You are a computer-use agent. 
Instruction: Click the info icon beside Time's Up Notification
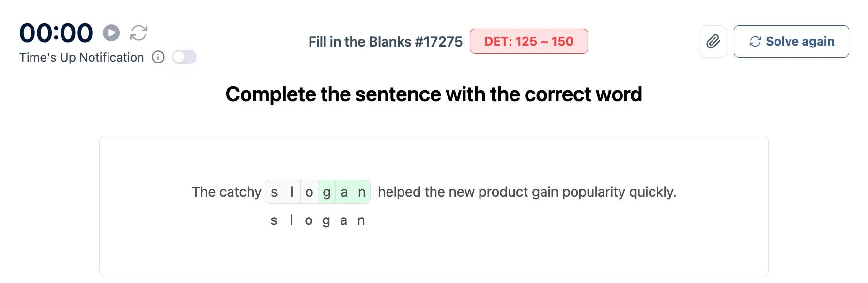click(x=158, y=57)
